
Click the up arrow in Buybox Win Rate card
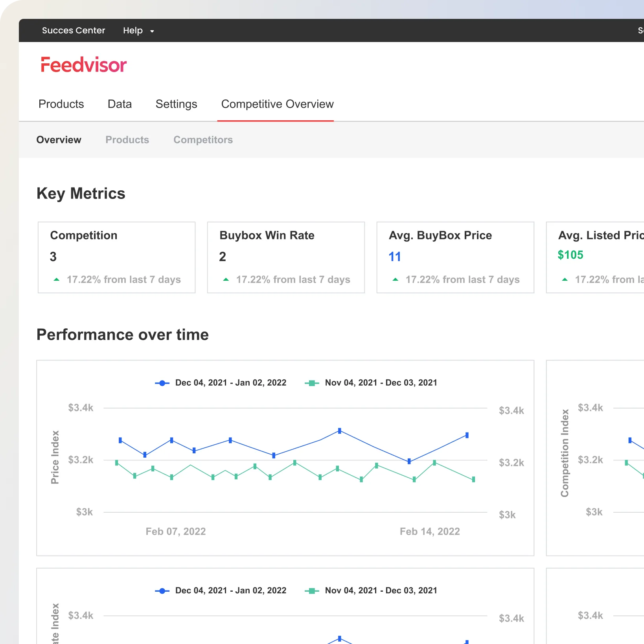226,280
